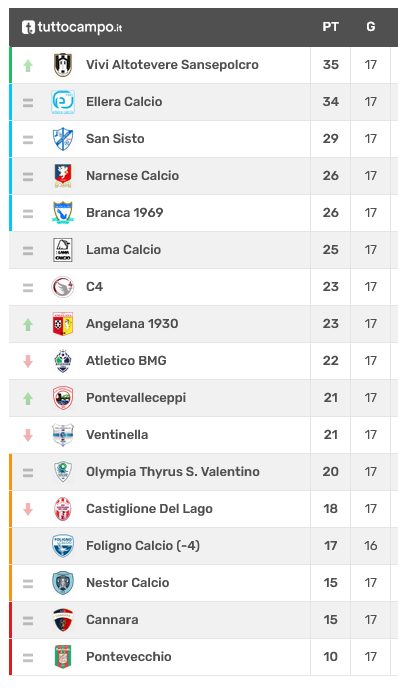This screenshot has height=688, width=398.
Task: Click the Lama Calcio logo badge
Action: click(x=63, y=250)
